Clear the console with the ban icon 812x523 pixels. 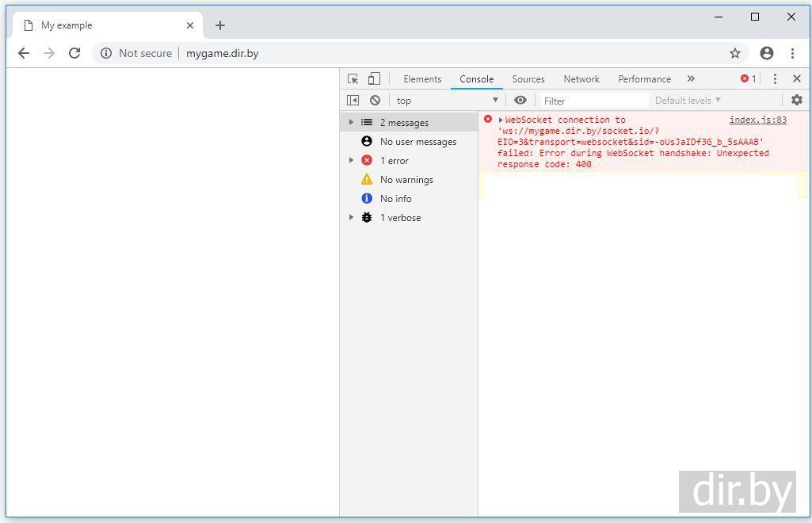click(375, 101)
